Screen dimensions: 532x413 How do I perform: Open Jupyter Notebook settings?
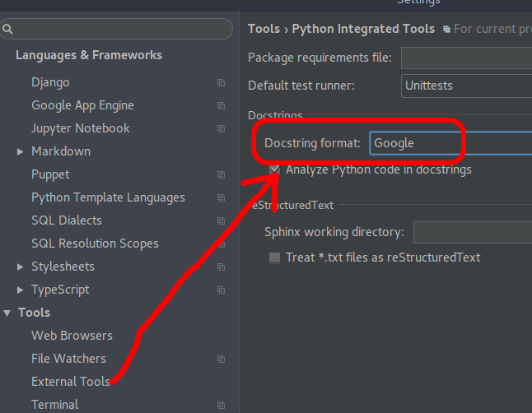coord(81,128)
